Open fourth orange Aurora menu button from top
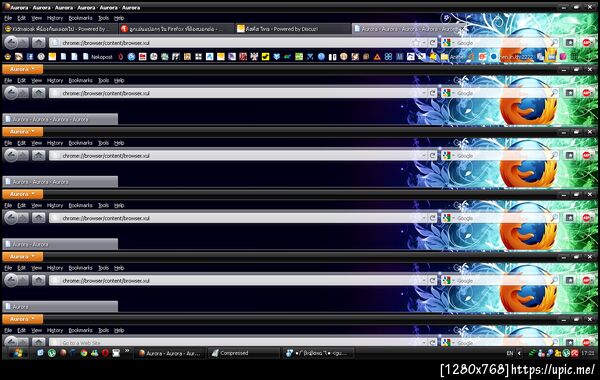The image size is (600, 380). pyautogui.click(x=23, y=256)
